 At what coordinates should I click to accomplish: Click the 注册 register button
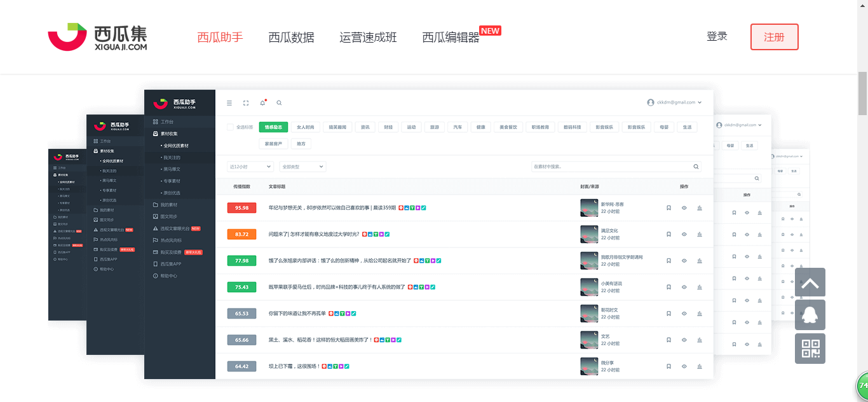[x=774, y=37]
